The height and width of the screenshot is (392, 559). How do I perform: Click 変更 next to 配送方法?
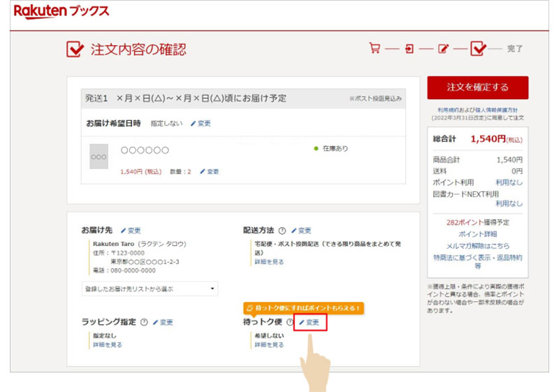tap(301, 231)
